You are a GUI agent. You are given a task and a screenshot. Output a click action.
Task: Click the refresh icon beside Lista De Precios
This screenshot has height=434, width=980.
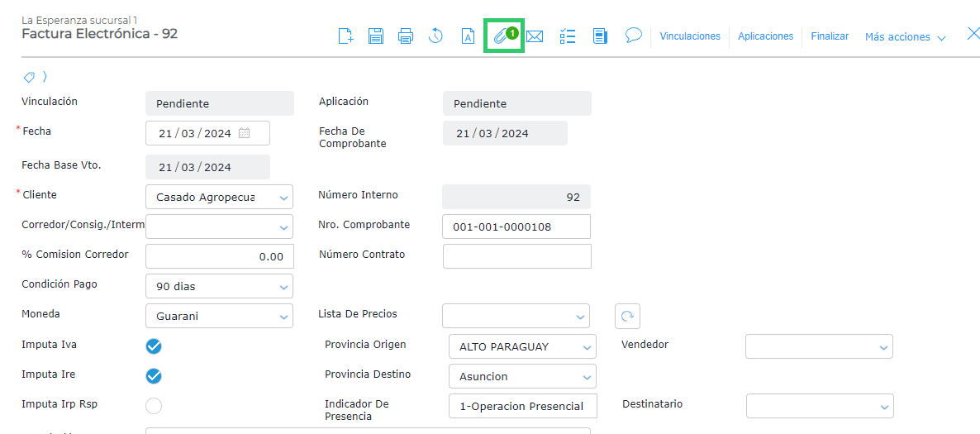(627, 316)
